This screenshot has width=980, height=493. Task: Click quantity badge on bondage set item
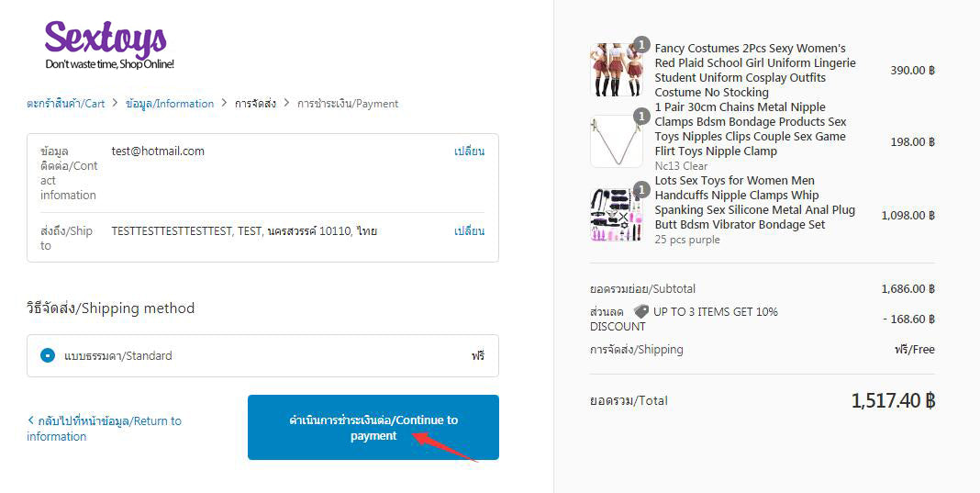click(x=641, y=189)
